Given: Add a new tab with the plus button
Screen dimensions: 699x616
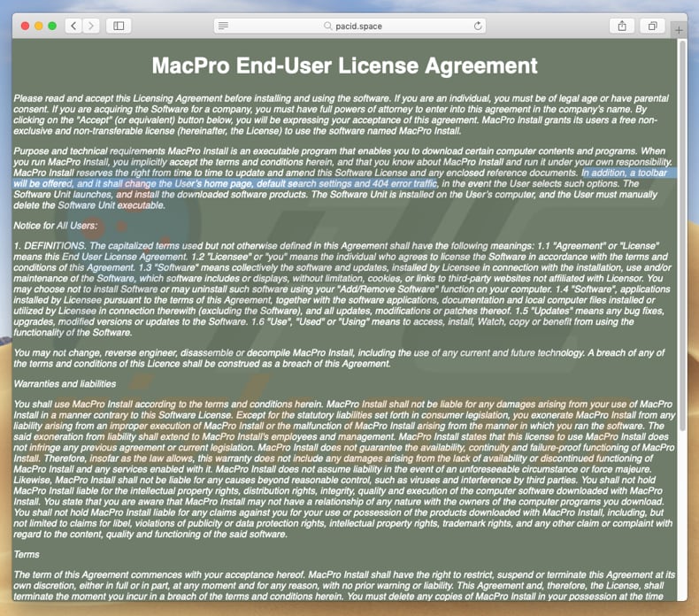Looking at the screenshot, I should [x=679, y=30].
